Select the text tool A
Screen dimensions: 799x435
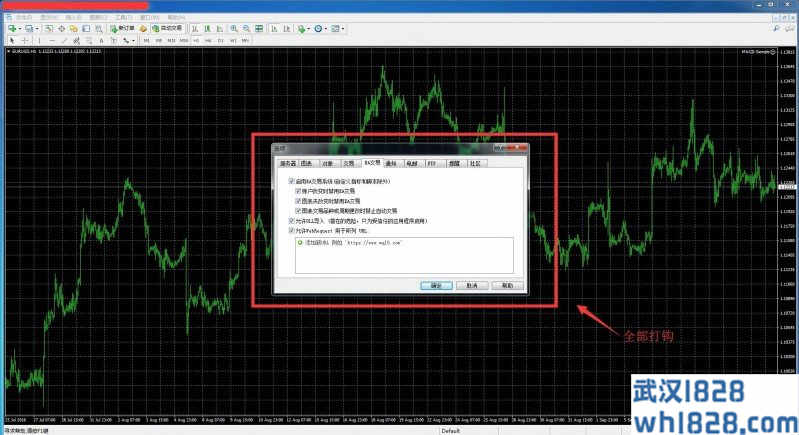coord(101,40)
